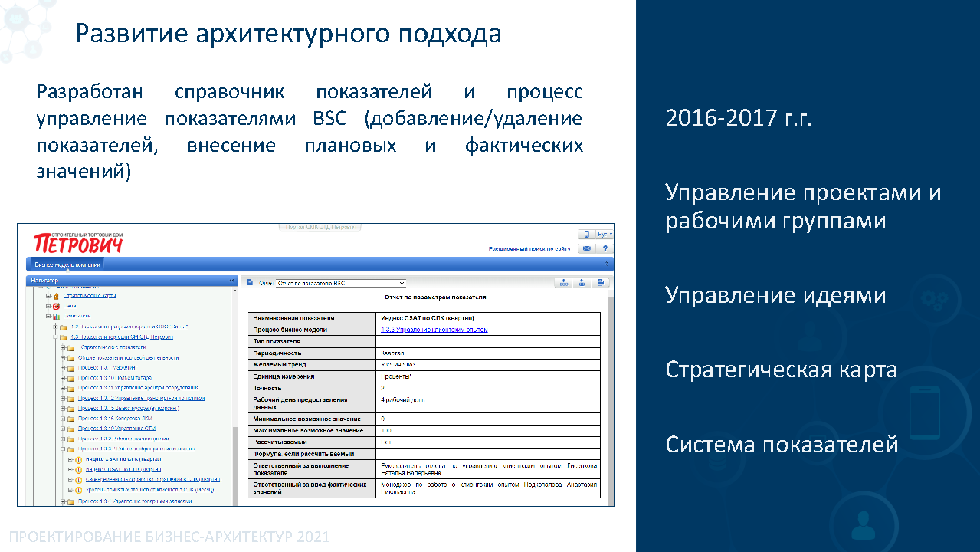Open the Отчет report type dropdown
This screenshot has width=980, height=552.
click(x=340, y=283)
